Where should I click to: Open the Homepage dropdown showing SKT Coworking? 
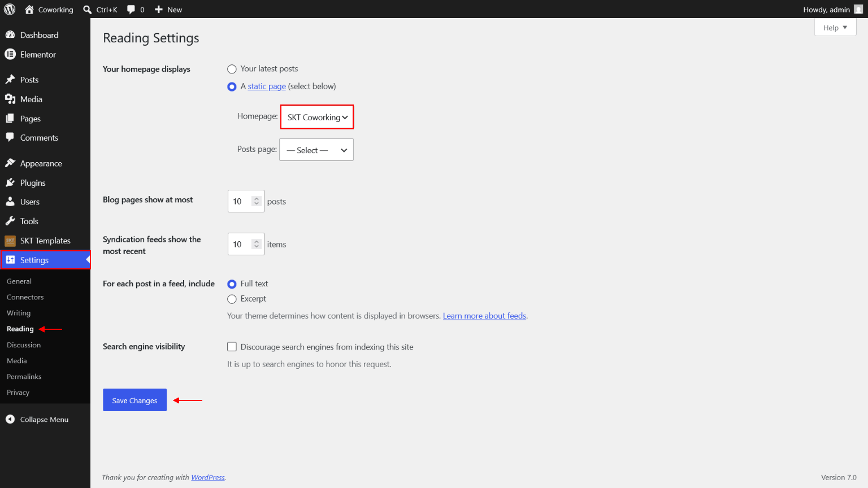pos(317,117)
